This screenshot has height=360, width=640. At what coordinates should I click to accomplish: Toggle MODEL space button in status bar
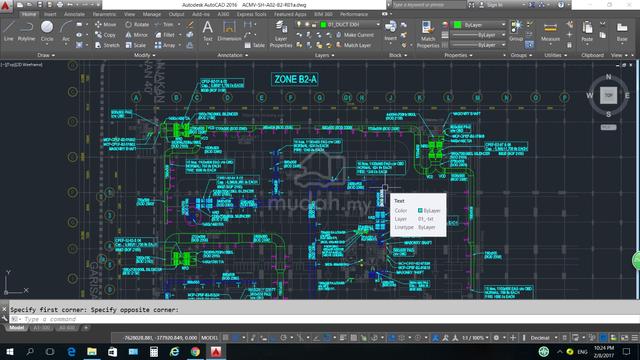[x=209, y=338]
